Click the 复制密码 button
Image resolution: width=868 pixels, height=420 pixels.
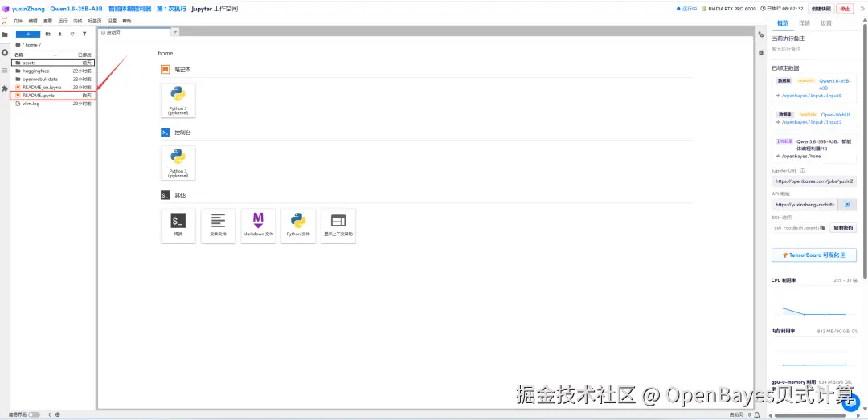(842, 227)
